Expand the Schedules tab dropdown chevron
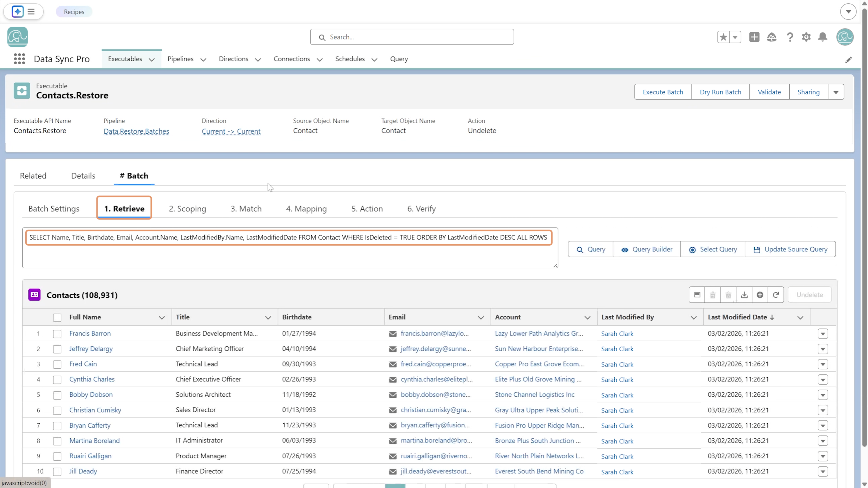Screen dimensions: 868x488 tap(374, 60)
